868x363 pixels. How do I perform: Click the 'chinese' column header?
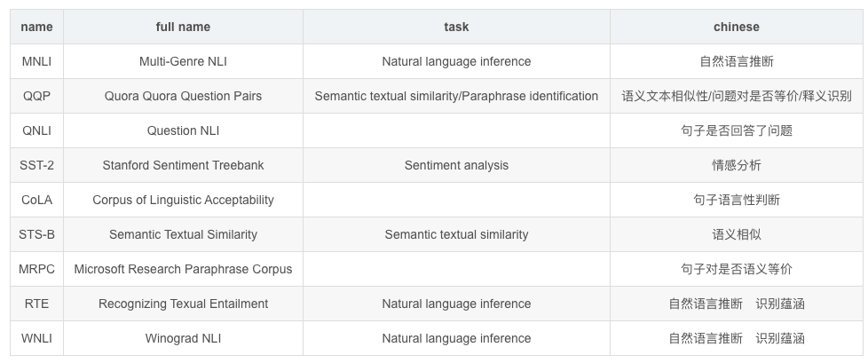point(736,27)
